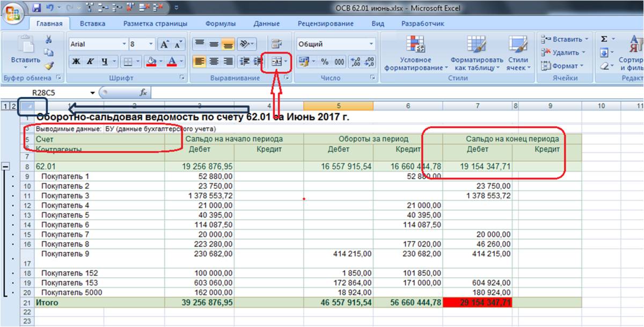
Task: Click the fill color paint bucket
Action: tap(151, 62)
